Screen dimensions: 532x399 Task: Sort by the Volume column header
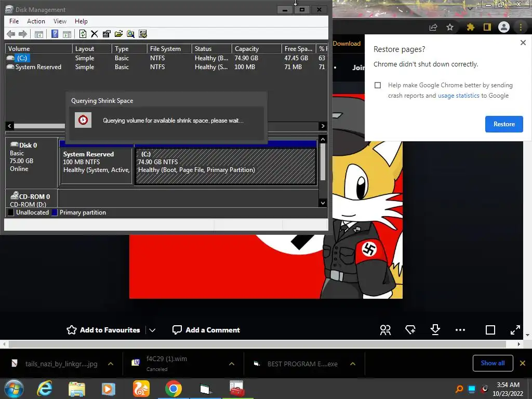tap(38, 49)
